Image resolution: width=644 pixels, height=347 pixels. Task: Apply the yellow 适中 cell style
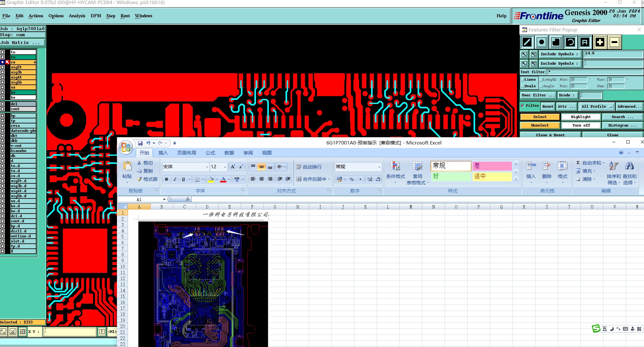coord(492,176)
